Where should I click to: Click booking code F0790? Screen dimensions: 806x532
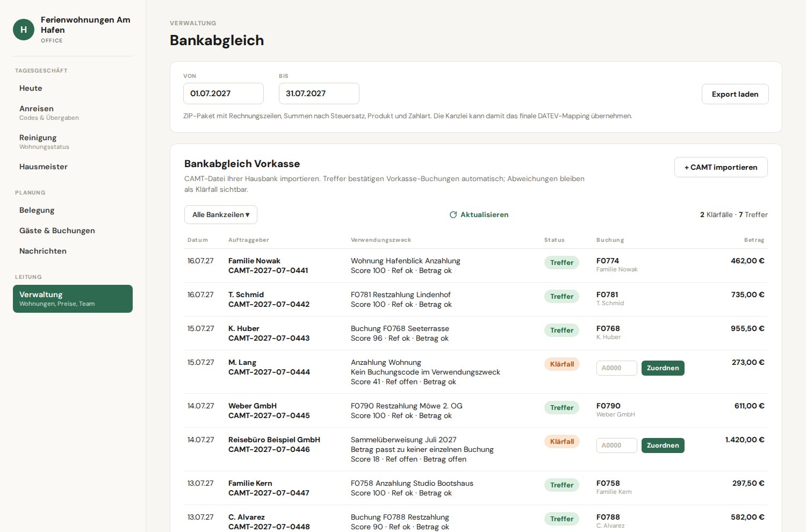pos(608,406)
